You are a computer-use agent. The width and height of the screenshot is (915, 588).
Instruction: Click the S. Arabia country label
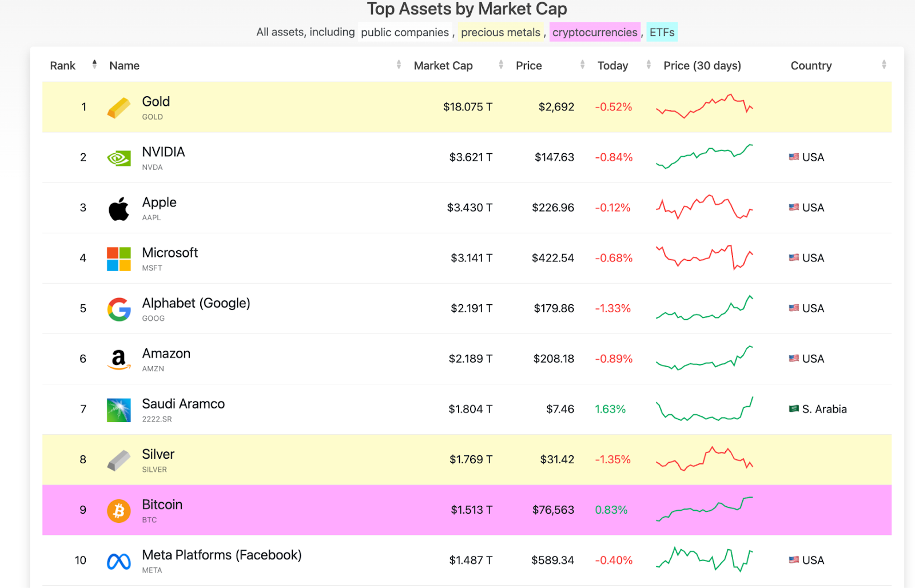click(824, 408)
